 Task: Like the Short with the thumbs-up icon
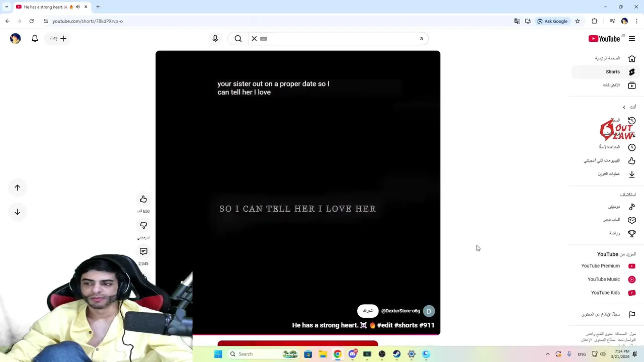[x=143, y=199]
